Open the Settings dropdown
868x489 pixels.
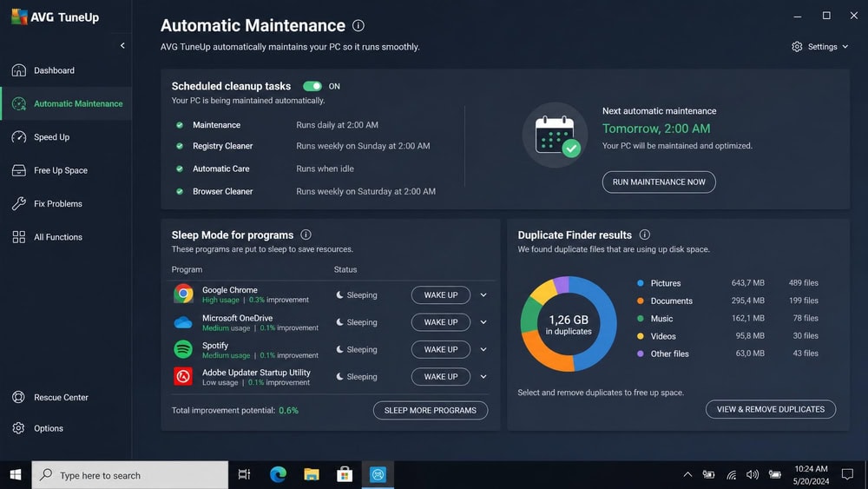[820, 47]
